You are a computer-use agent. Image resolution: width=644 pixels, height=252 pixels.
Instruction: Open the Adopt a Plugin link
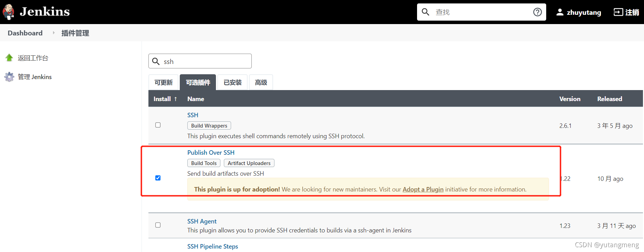click(423, 189)
